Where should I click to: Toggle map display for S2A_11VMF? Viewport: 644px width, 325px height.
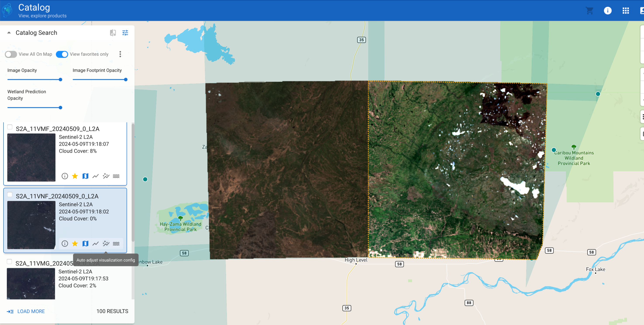(x=85, y=176)
